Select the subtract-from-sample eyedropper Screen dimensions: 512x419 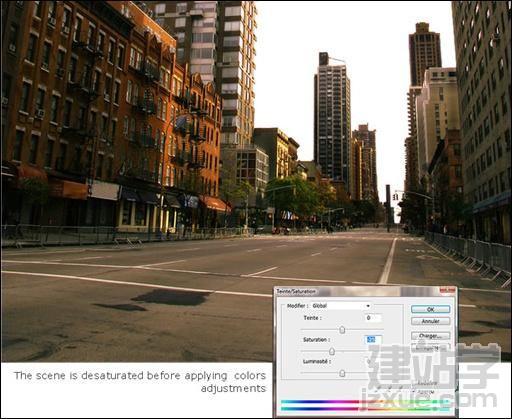400,387
